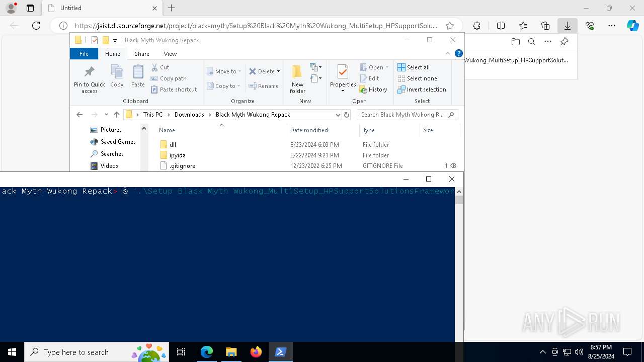644x362 pixels.
Task: Go up one folder level in Explorer
Action: pyautogui.click(x=117, y=115)
